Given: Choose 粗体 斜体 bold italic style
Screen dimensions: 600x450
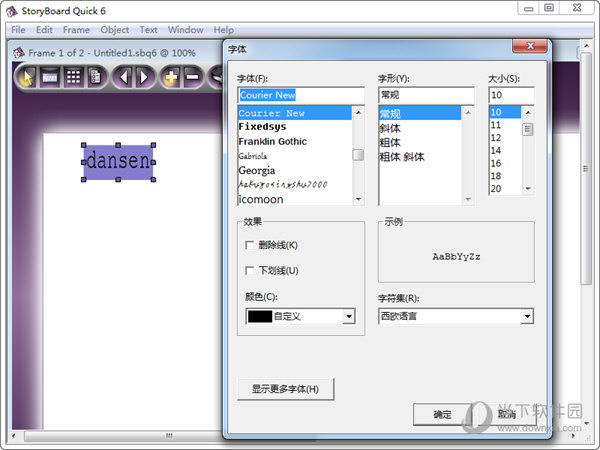Looking at the screenshot, I should pos(420,157).
